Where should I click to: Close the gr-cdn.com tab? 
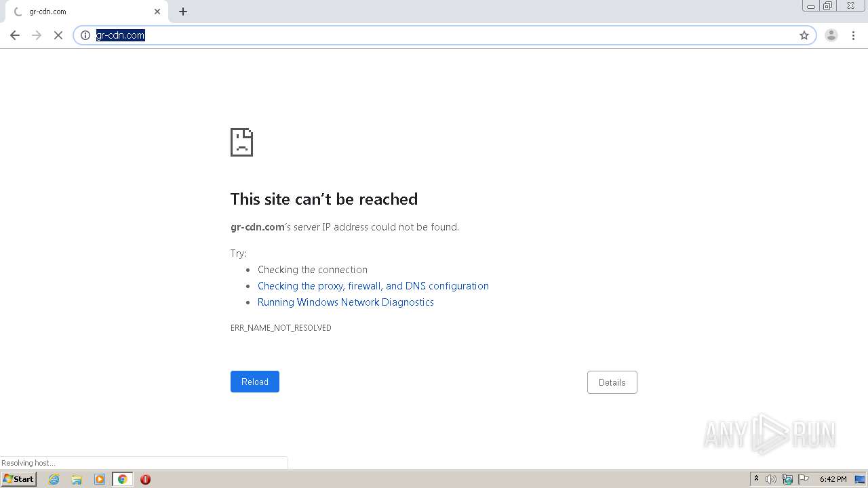tap(157, 12)
